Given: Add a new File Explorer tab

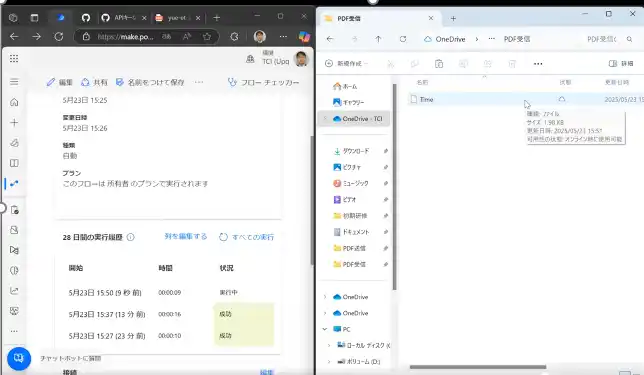Looking at the screenshot, I should [x=453, y=18].
